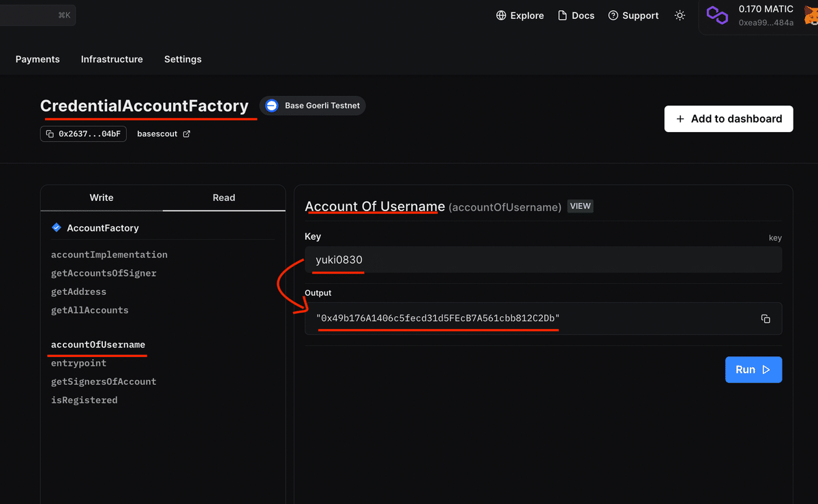Open the search box with ⌘K shortcut

[x=37, y=15]
